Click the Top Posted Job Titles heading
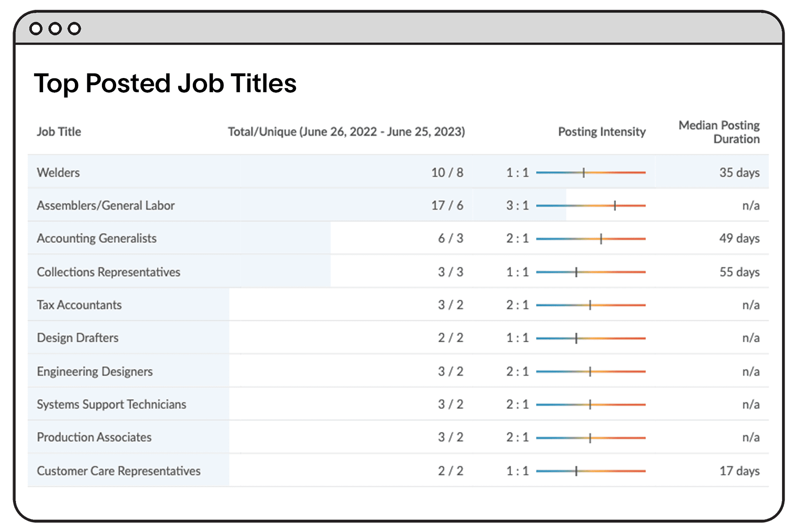798x532 pixels. [165, 83]
